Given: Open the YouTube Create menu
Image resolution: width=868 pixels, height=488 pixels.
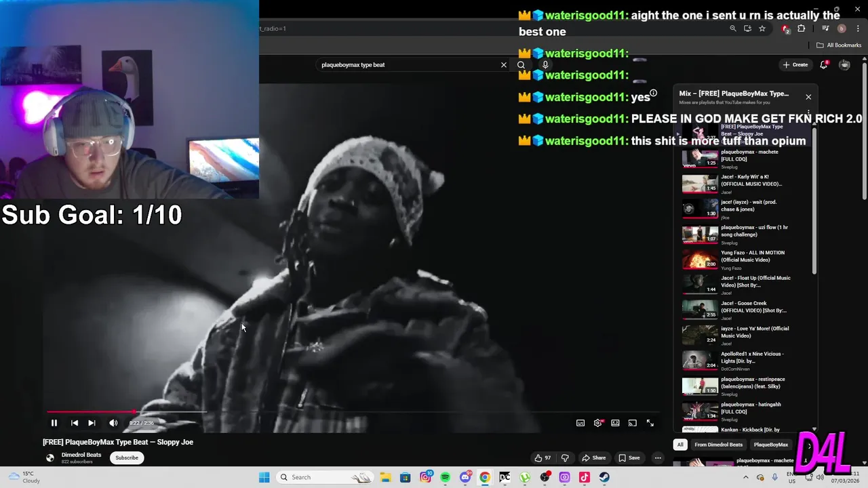Looking at the screenshot, I should 795,65.
